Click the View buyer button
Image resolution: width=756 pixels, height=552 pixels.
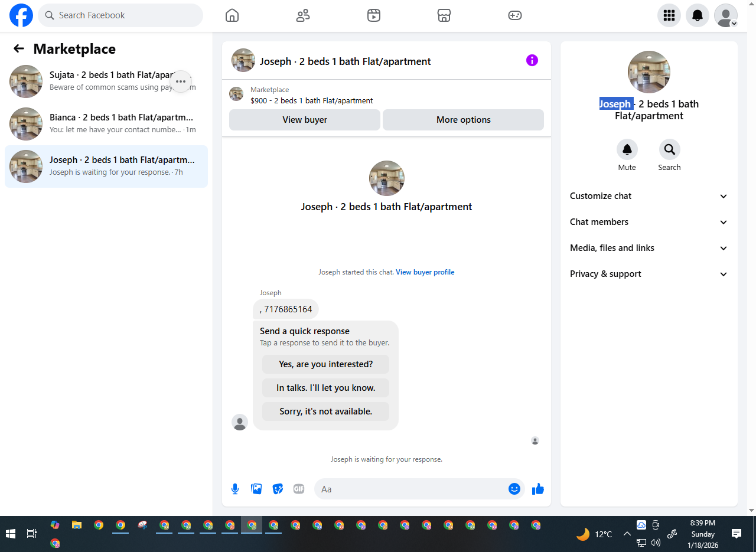(x=305, y=120)
